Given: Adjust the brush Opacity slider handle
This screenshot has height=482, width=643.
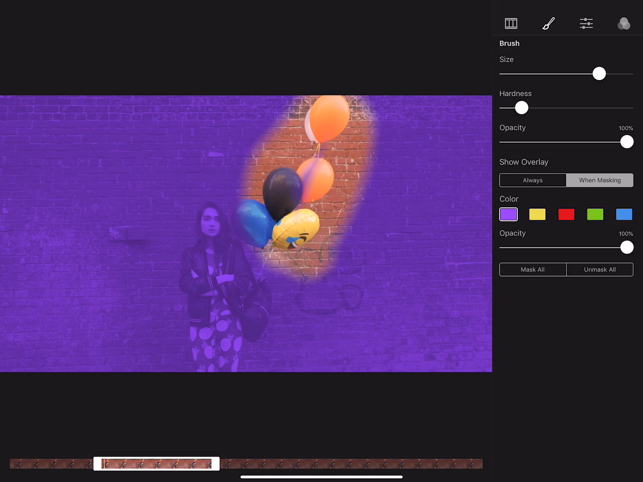Looking at the screenshot, I should 627,142.
